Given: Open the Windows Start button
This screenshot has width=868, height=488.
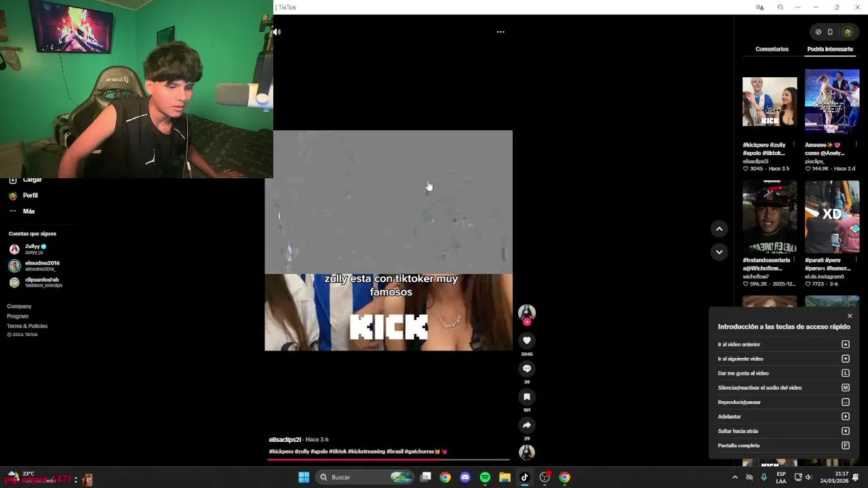Looking at the screenshot, I should coord(304,477).
